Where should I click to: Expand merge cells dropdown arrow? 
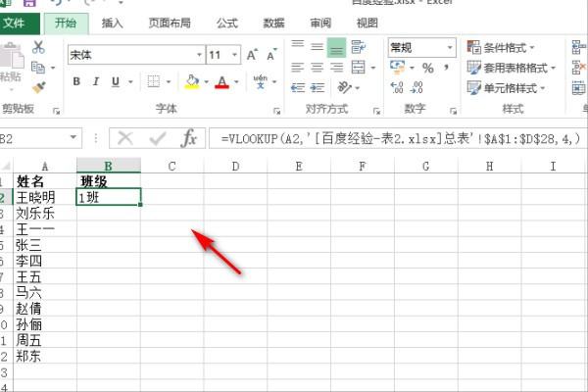pos(373,68)
